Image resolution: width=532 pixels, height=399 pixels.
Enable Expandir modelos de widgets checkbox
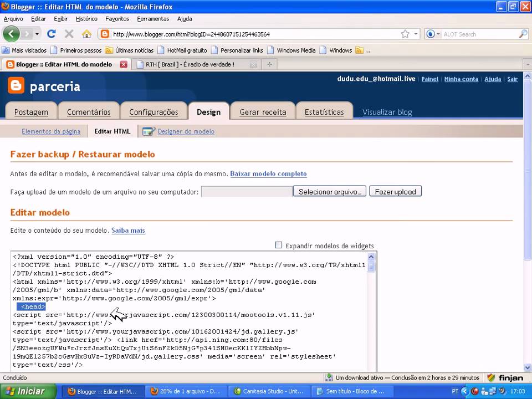pyautogui.click(x=279, y=245)
